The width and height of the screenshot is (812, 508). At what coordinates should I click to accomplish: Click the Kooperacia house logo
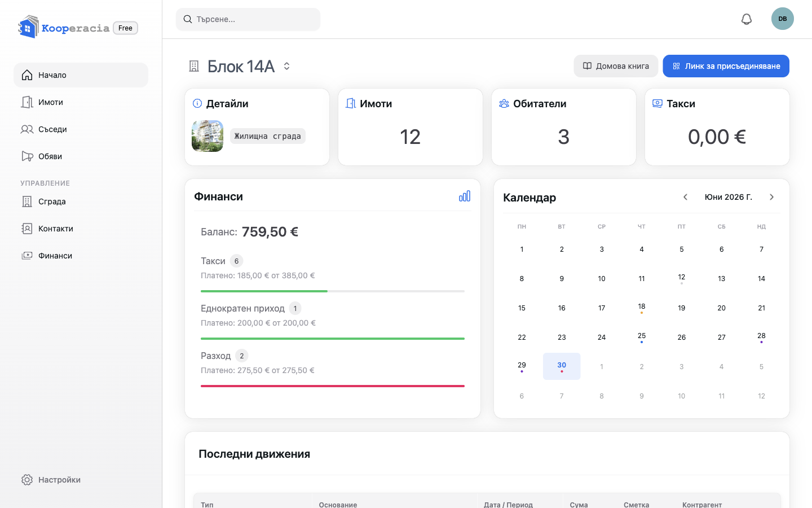[28, 27]
